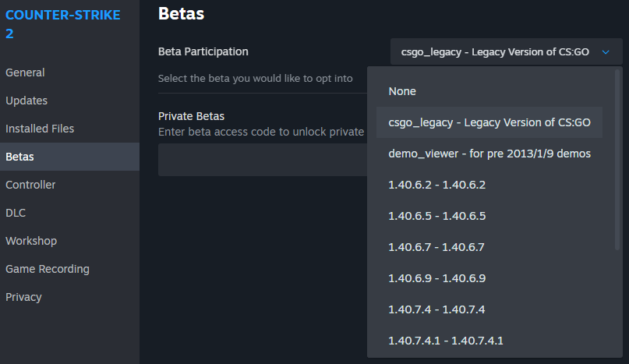Choose the 1.40.6.7 beta entry
629x364 pixels.
pyautogui.click(x=436, y=247)
